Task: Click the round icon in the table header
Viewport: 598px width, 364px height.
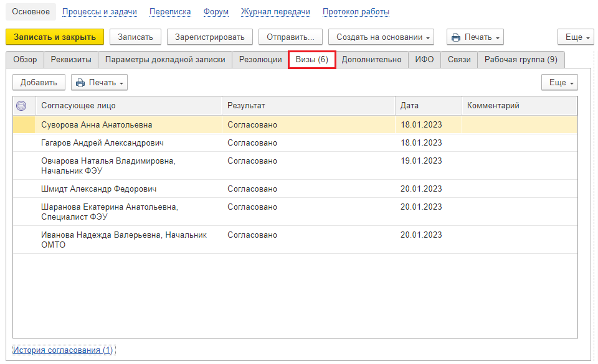Action: (x=21, y=106)
